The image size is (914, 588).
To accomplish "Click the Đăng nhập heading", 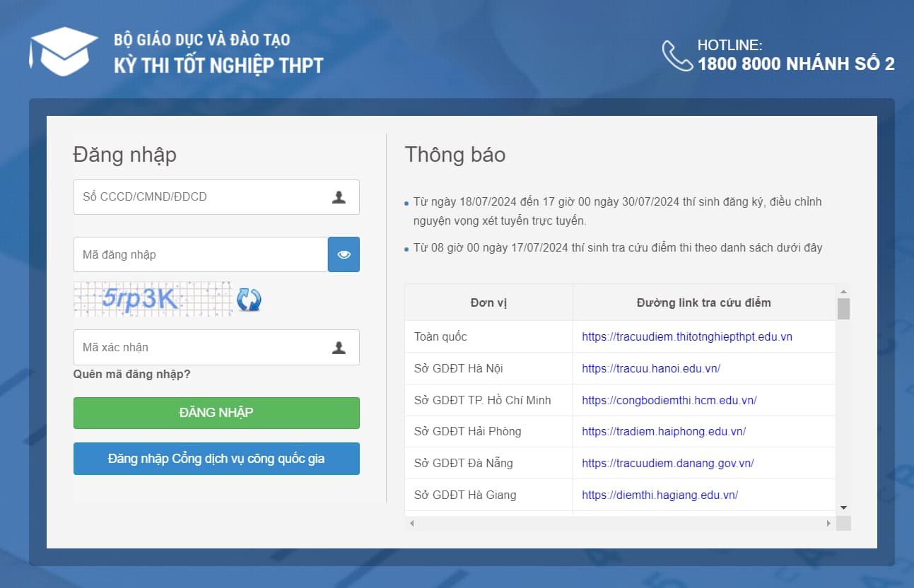I will (124, 155).
